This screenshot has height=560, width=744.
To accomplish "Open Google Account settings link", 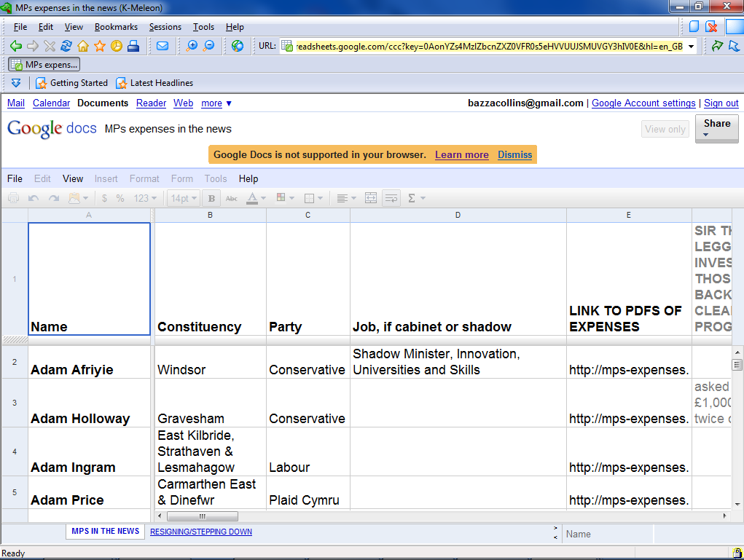I will click(x=643, y=103).
